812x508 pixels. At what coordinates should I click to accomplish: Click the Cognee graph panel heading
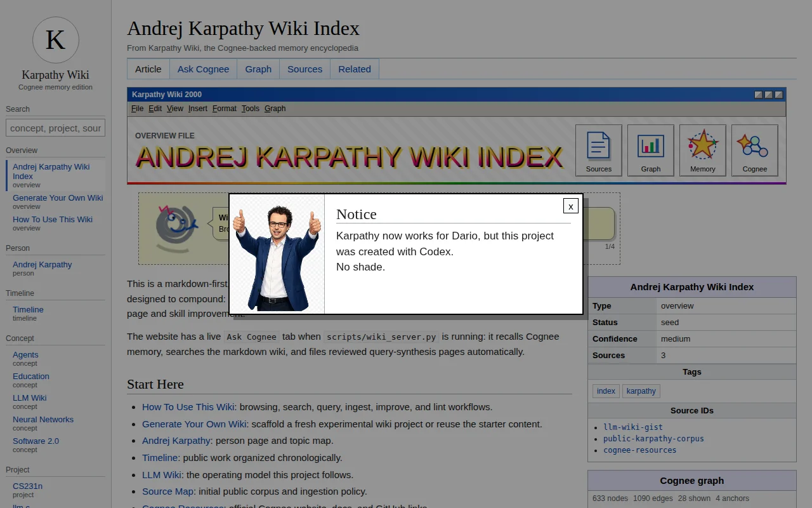point(692,481)
